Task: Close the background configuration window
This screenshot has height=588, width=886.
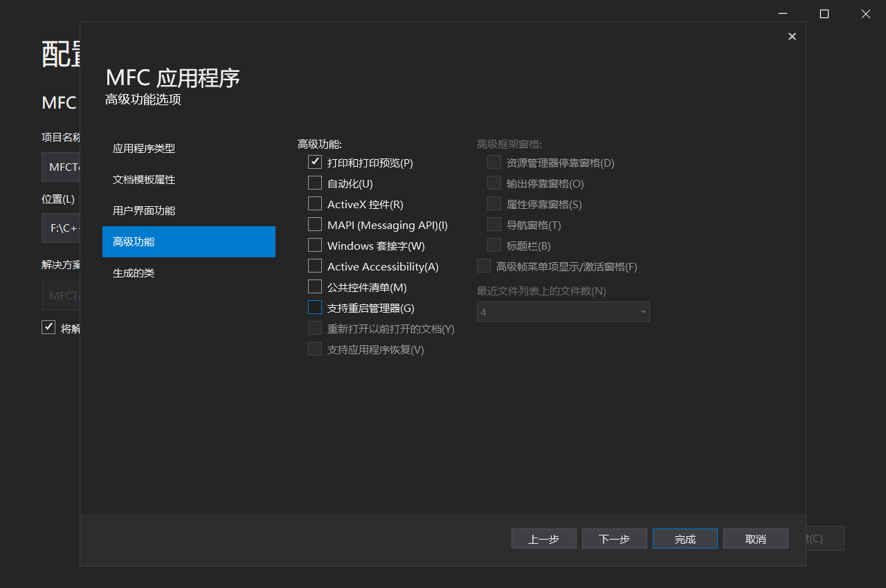Action: [x=866, y=14]
